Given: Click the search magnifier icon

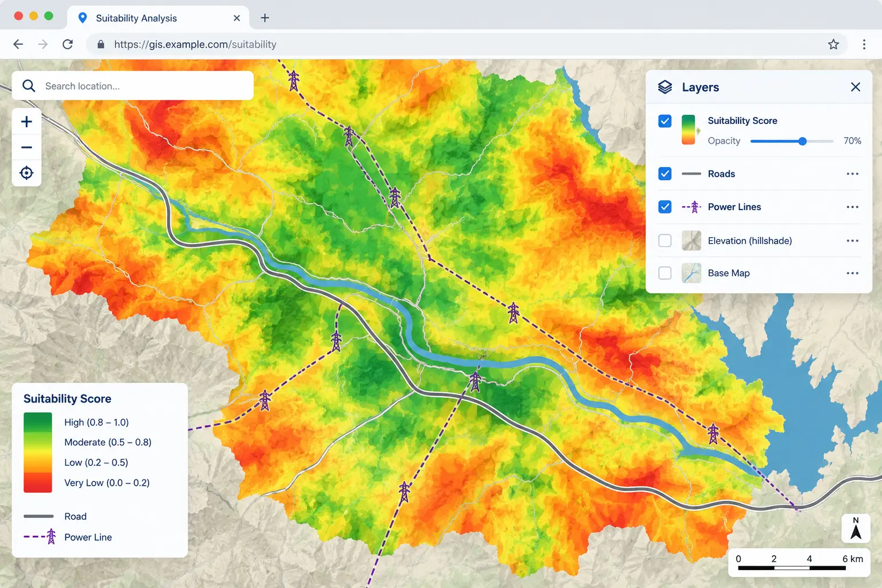Looking at the screenshot, I should click(x=29, y=86).
